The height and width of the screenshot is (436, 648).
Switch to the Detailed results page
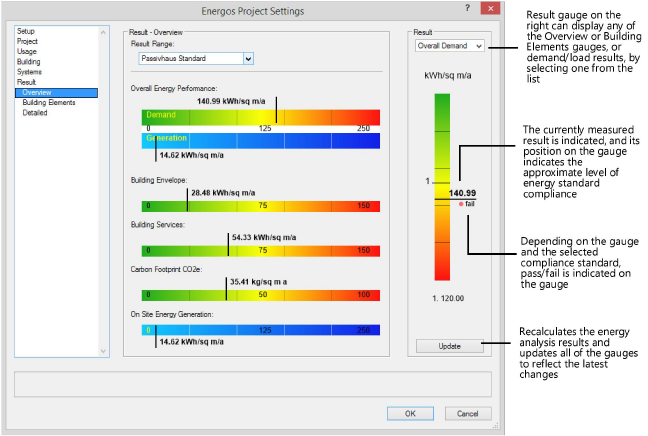tap(36, 112)
